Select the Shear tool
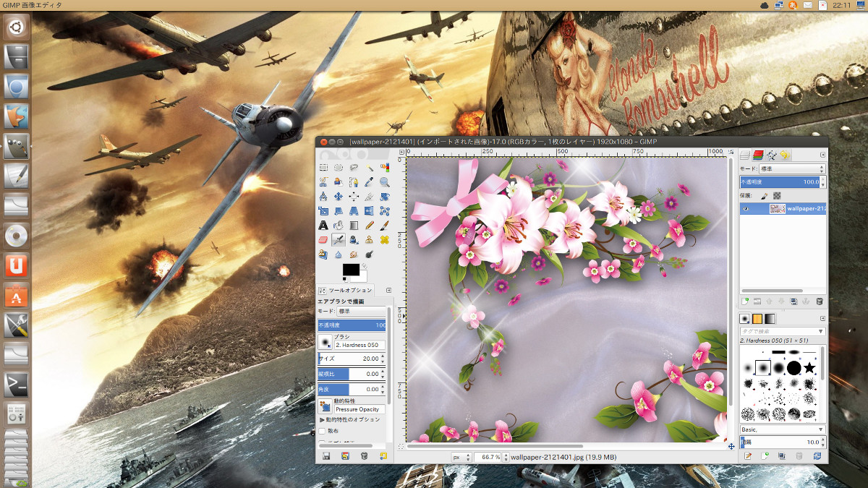 (x=339, y=210)
